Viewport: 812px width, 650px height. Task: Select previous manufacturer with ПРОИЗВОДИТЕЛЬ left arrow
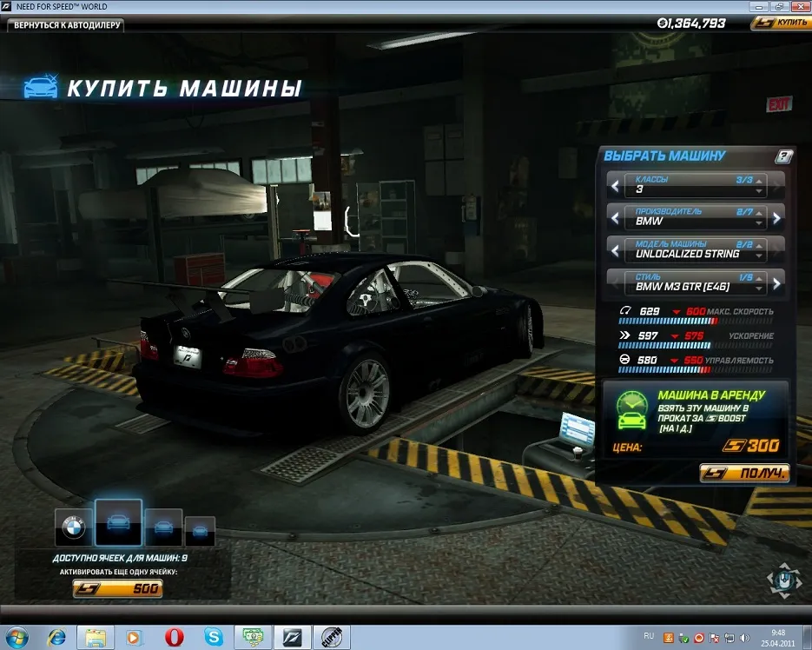click(x=615, y=218)
